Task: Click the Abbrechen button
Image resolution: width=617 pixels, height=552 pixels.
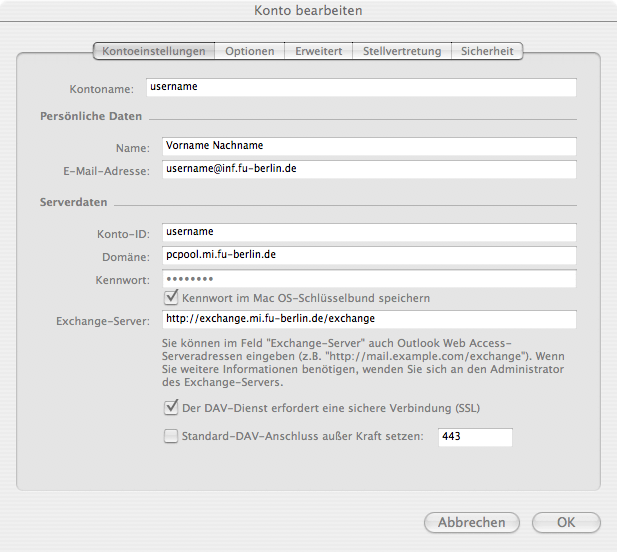Action: (x=471, y=522)
